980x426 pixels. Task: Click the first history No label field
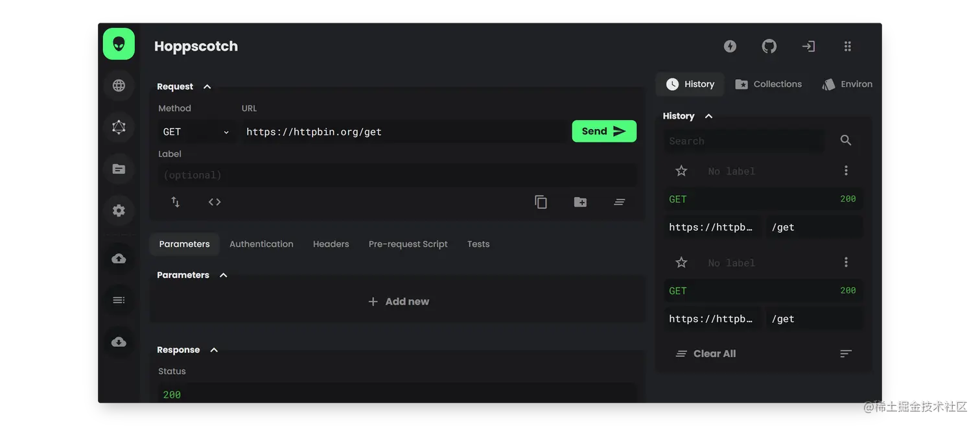pos(764,171)
